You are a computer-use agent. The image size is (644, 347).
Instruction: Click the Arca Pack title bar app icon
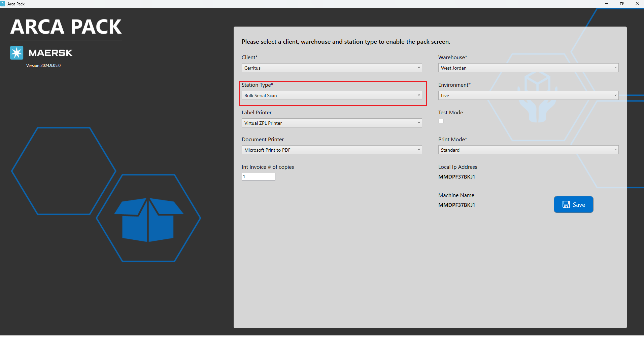click(x=3, y=4)
